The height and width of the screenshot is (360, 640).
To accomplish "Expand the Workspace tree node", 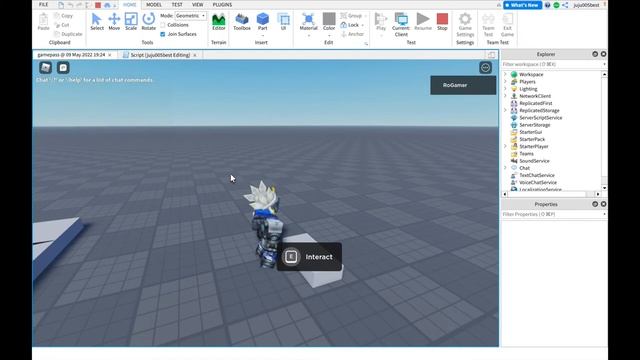I will point(505,74).
